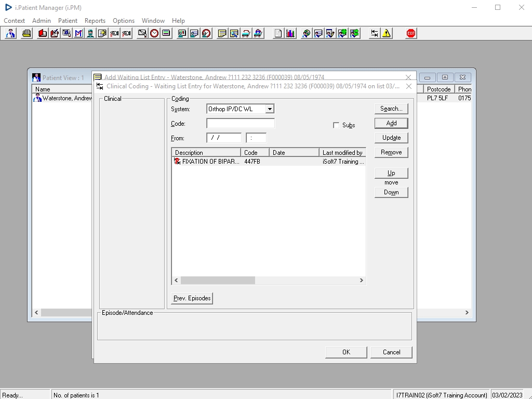
Task: Click the empty hospital bed icon
Action: (246, 33)
